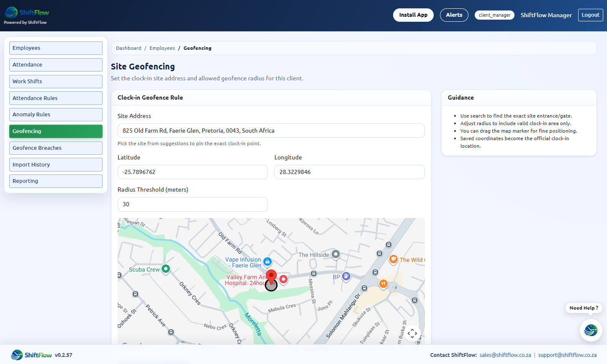The width and height of the screenshot is (607, 364).
Task: Click the Install App button
Action: [x=413, y=15]
